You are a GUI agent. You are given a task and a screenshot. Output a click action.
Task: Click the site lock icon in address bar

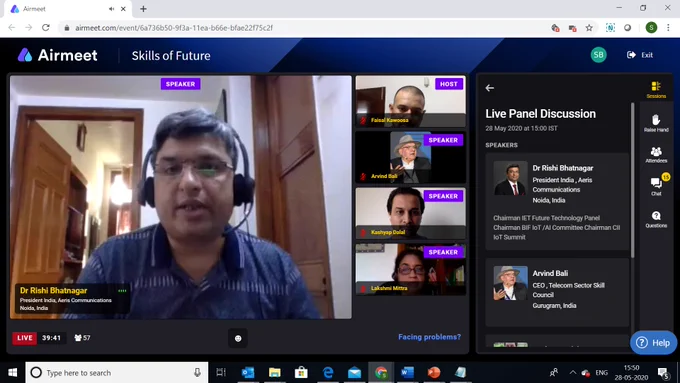66,28
